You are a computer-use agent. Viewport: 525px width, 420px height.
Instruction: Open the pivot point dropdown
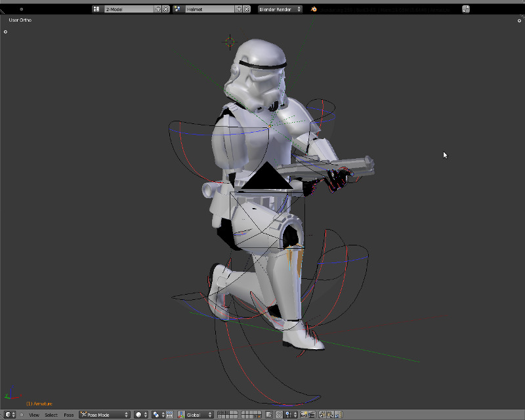159,415
